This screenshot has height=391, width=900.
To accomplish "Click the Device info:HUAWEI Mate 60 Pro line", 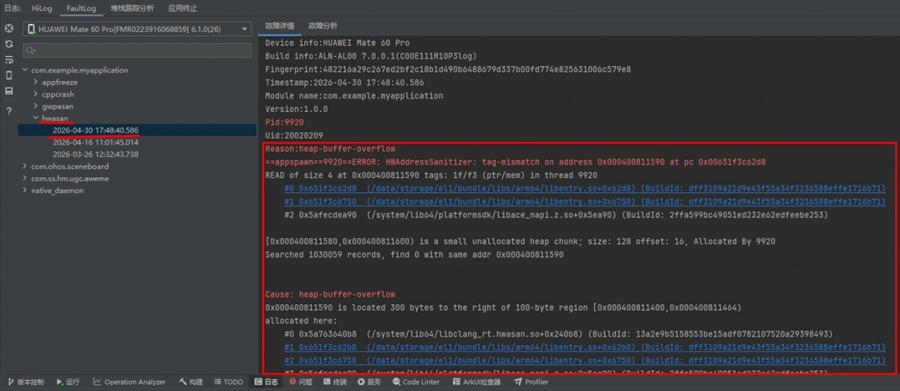I will point(337,43).
